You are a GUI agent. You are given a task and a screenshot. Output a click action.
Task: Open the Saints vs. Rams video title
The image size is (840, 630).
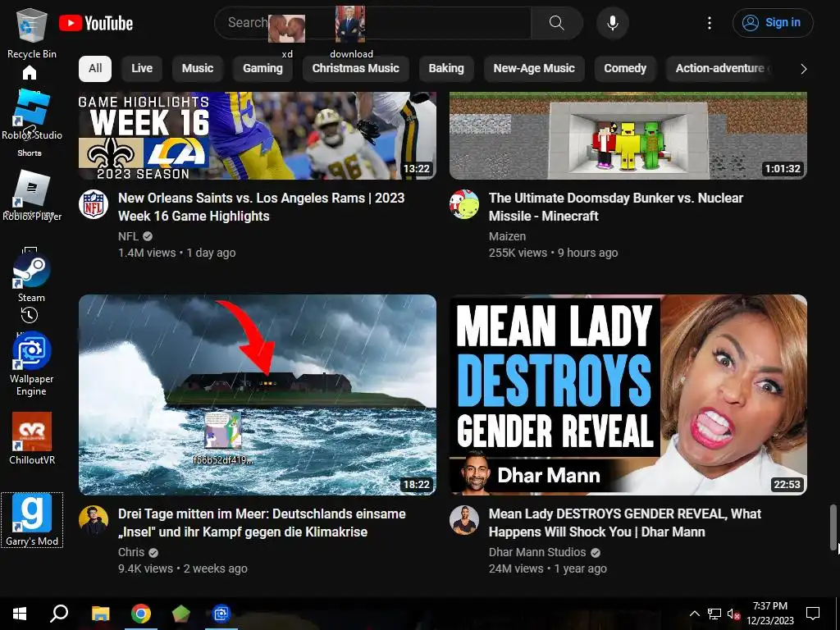click(x=262, y=207)
